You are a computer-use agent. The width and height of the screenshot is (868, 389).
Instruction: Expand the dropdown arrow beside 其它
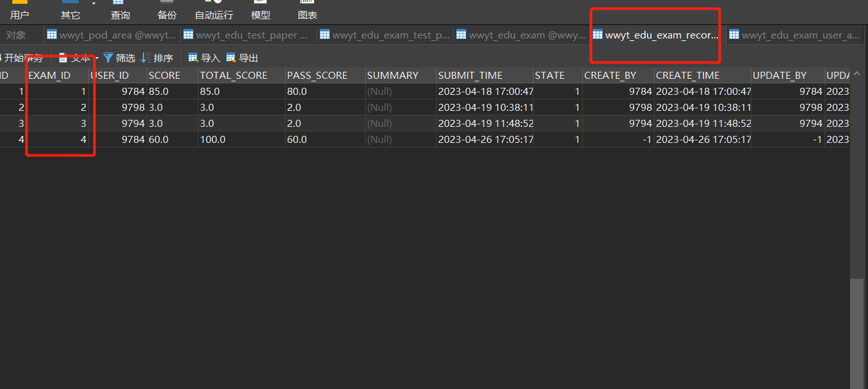tap(94, 4)
